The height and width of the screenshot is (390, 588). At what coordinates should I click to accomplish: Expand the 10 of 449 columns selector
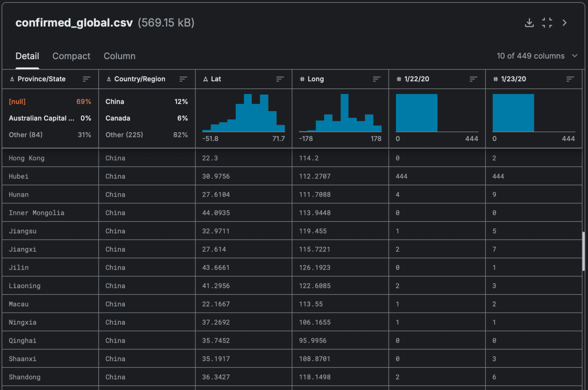[537, 56]
